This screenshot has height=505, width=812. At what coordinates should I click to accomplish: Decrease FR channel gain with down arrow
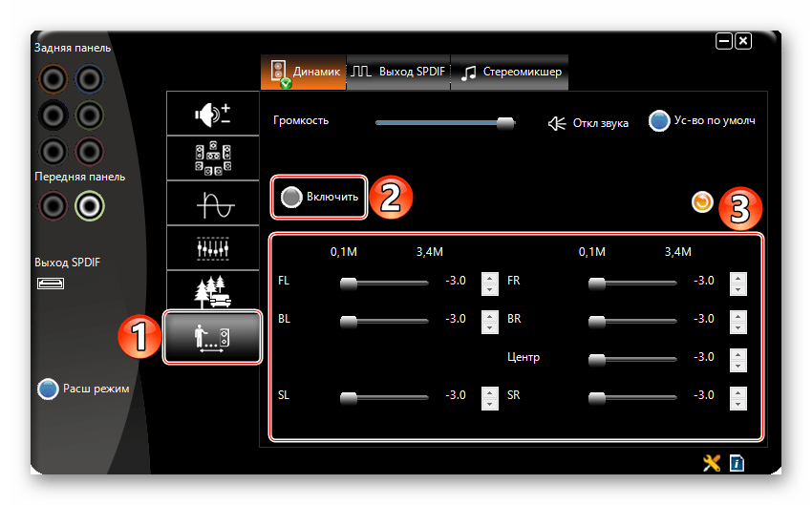click(737, 289)
